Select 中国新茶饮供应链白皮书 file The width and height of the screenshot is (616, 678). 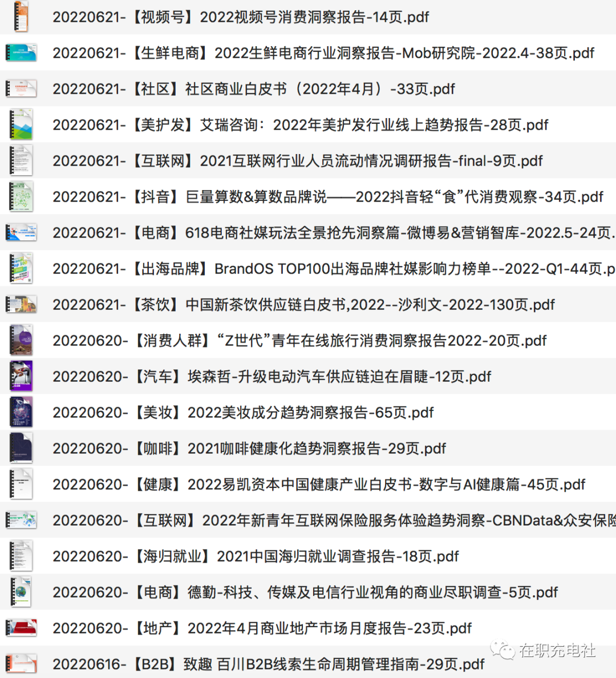coord(303,305)
